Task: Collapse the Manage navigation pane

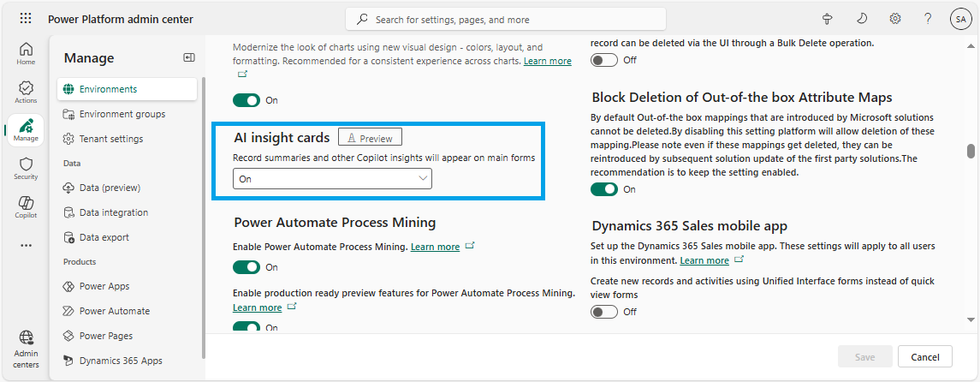Action: point(189,57)
